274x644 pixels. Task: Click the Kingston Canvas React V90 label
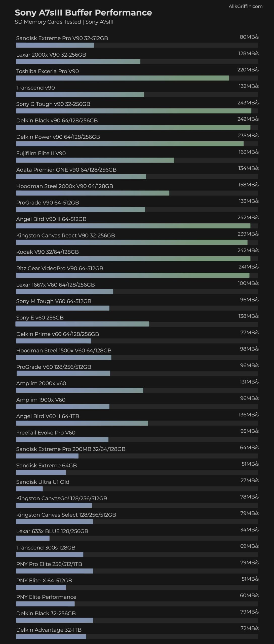(65, 235)
